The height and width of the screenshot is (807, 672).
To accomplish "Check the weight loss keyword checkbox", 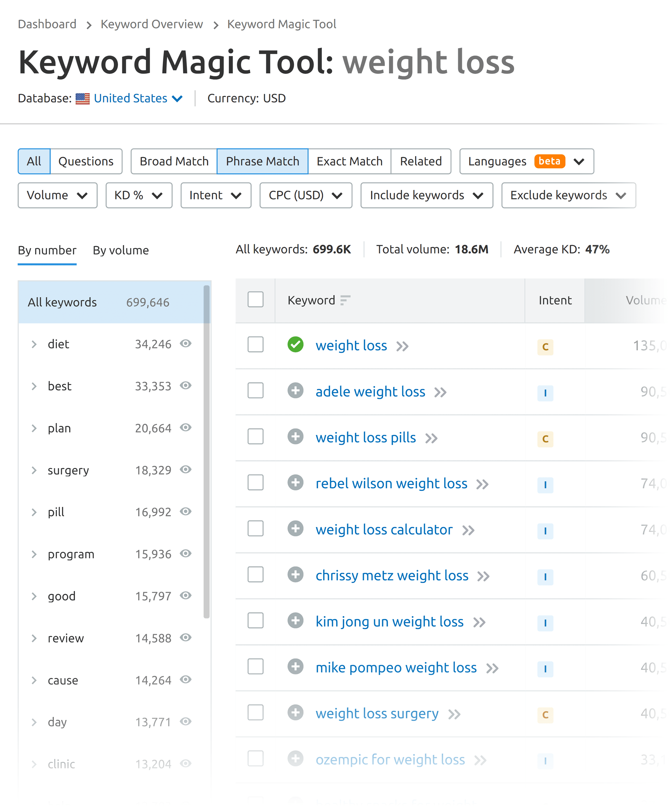I will pyautogui.click(x=255, y=346).
